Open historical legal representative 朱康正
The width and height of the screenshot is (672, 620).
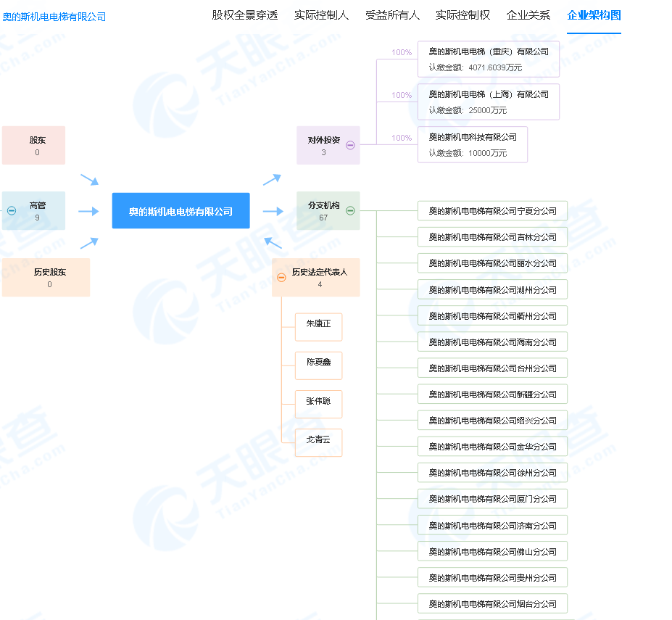[318, 327]
